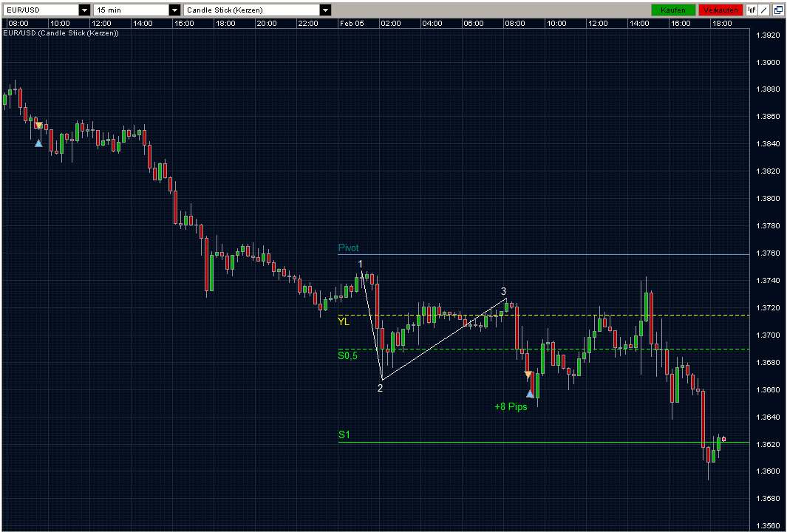Click the Feb 05 date on time axis

351,24
